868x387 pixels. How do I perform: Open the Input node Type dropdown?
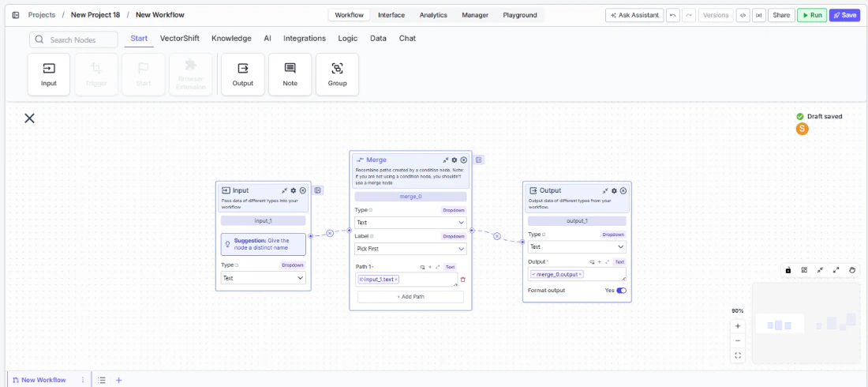(x=263, y=278)
